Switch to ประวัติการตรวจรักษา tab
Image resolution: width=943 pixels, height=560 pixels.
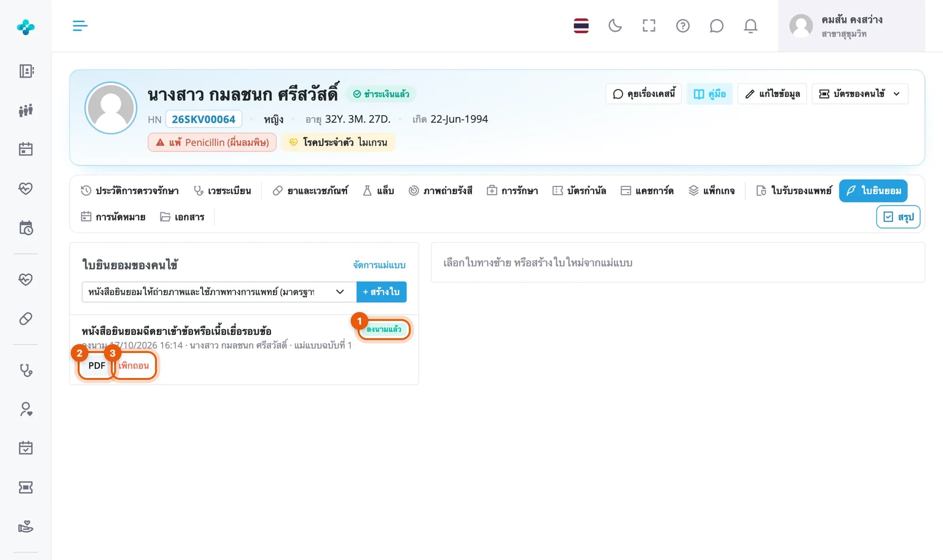(130, 191)
